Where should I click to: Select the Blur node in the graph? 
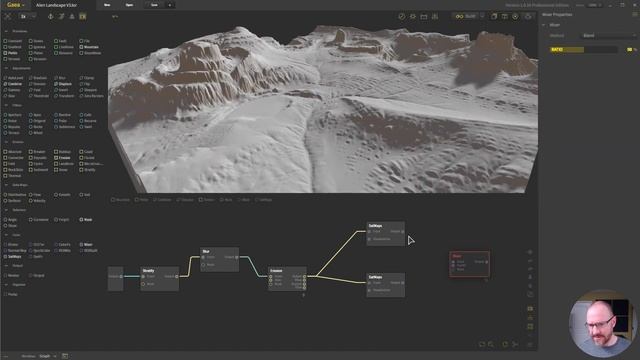point(220,260)
